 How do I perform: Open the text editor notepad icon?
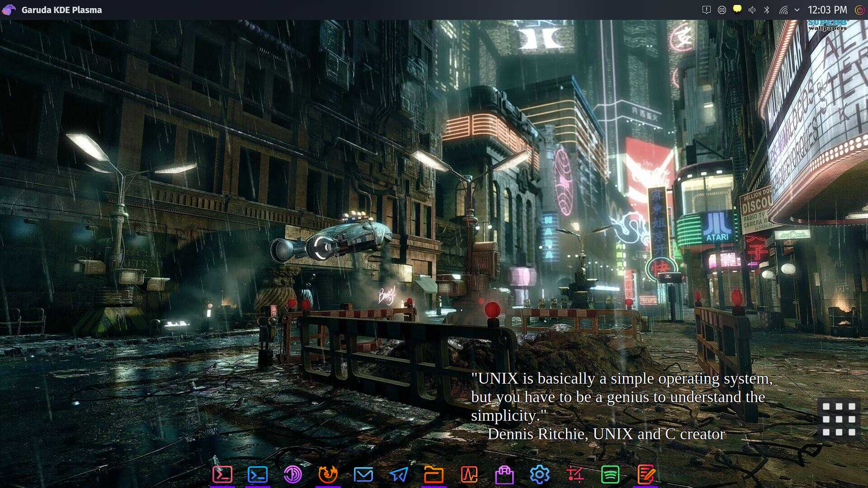pos(646,474)
